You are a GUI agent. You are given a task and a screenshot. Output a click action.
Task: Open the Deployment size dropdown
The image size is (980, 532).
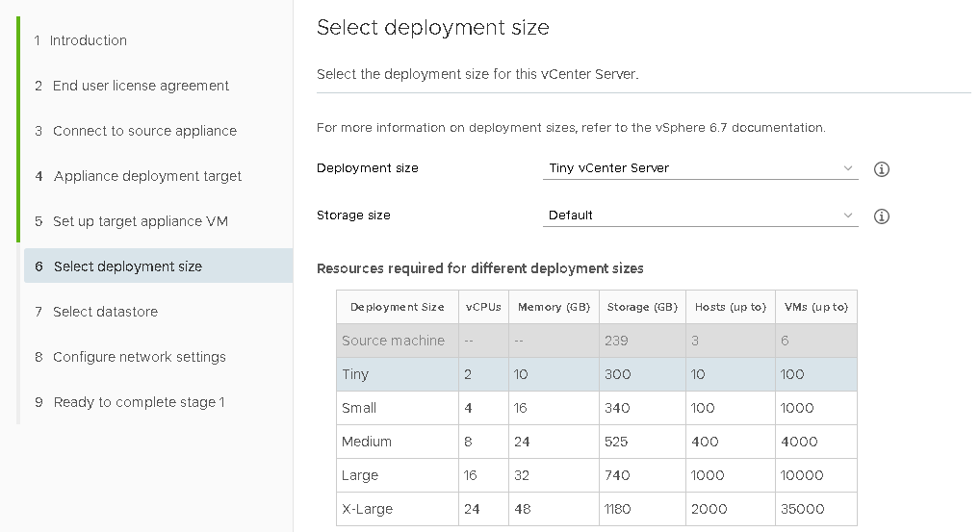[x=699, y=168]
